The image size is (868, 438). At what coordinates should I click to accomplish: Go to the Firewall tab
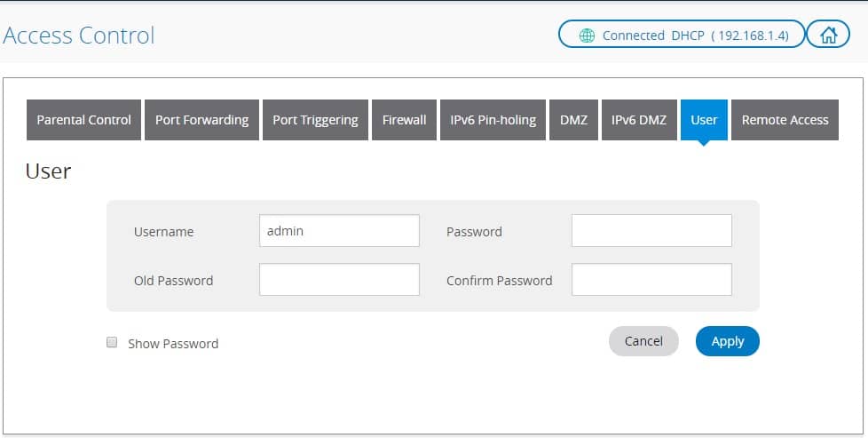[x=404, y=120]
